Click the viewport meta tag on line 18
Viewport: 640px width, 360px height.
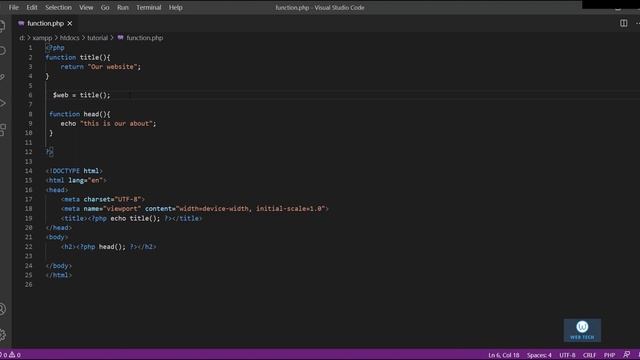click(x=195, y=209)
